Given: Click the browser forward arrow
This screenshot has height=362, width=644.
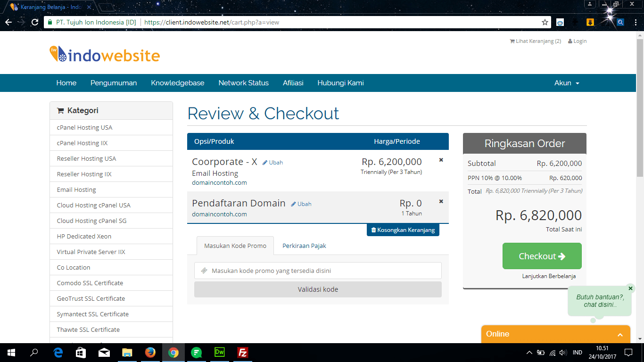Looking at the screenshot, I should point(22,22).
